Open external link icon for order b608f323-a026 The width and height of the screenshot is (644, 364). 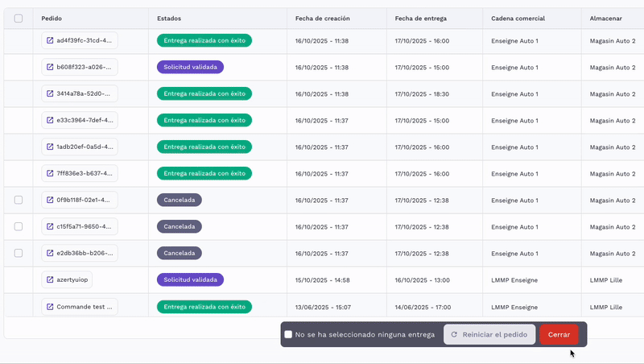[50, 67]
